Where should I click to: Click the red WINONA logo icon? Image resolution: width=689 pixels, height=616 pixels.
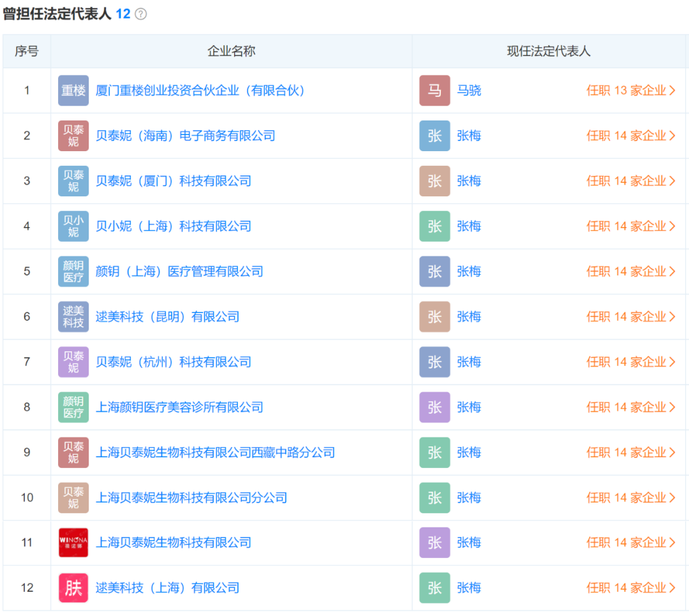[x=73, y=543]
